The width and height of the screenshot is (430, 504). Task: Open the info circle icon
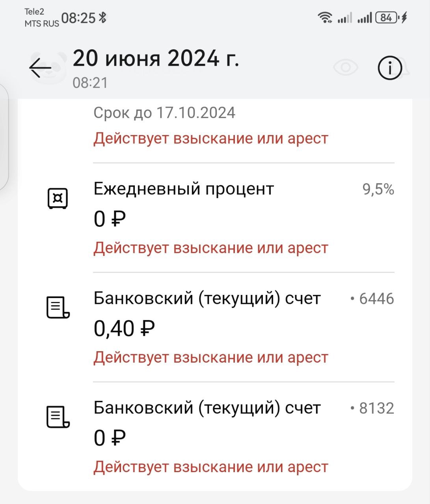point(389,69)
